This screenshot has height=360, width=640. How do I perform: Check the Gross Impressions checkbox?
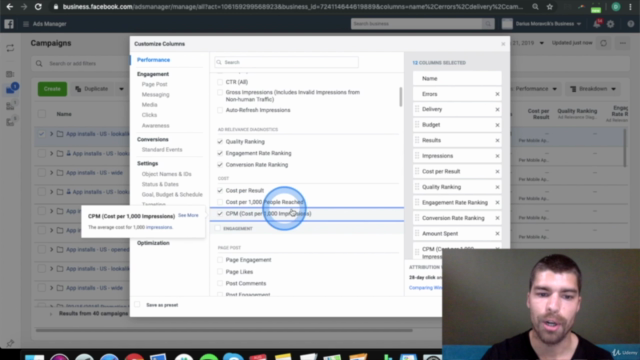pyautogui.click(x=220, y=93)
